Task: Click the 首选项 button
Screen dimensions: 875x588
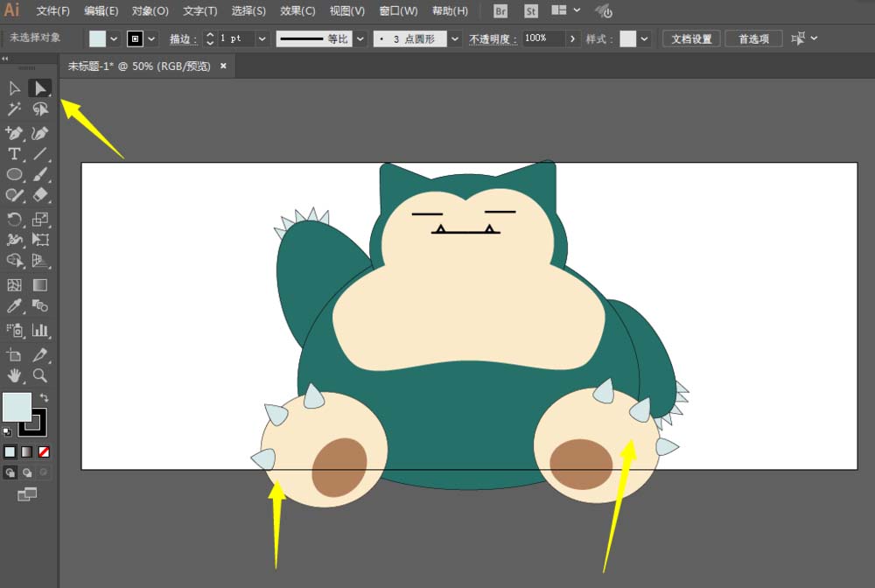Action: pyautogui.click(x=753, y=38)
